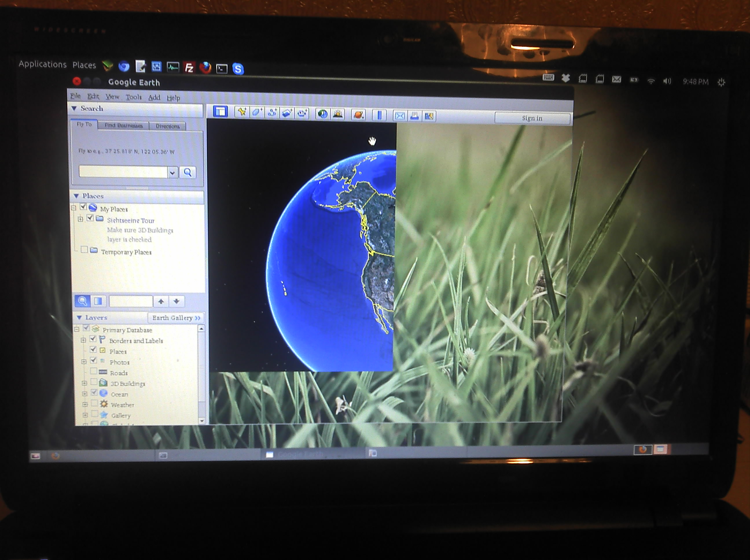Hide the sidebar panel toggle

(x=220, y=112)
